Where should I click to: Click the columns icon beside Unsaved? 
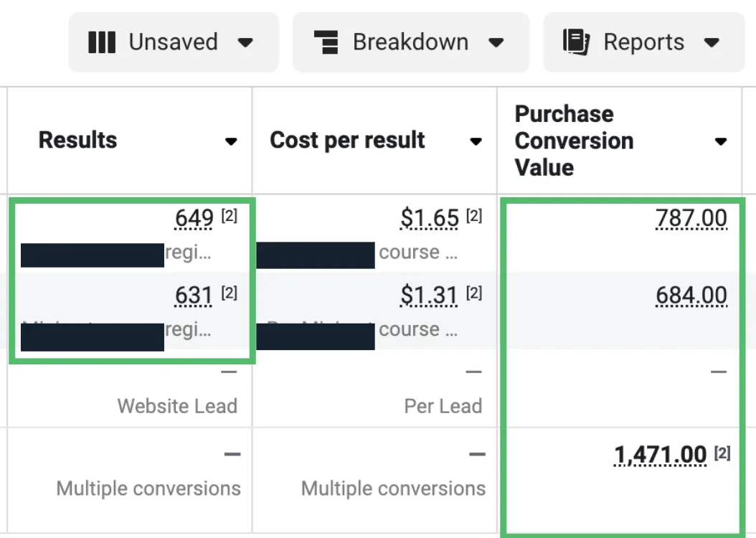pos(102,42)
